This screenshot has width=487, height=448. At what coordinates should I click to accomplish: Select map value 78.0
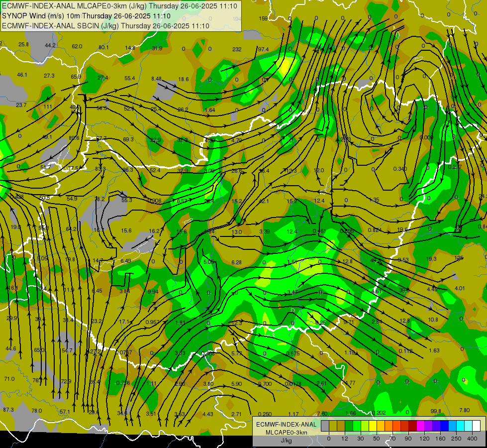37,410
